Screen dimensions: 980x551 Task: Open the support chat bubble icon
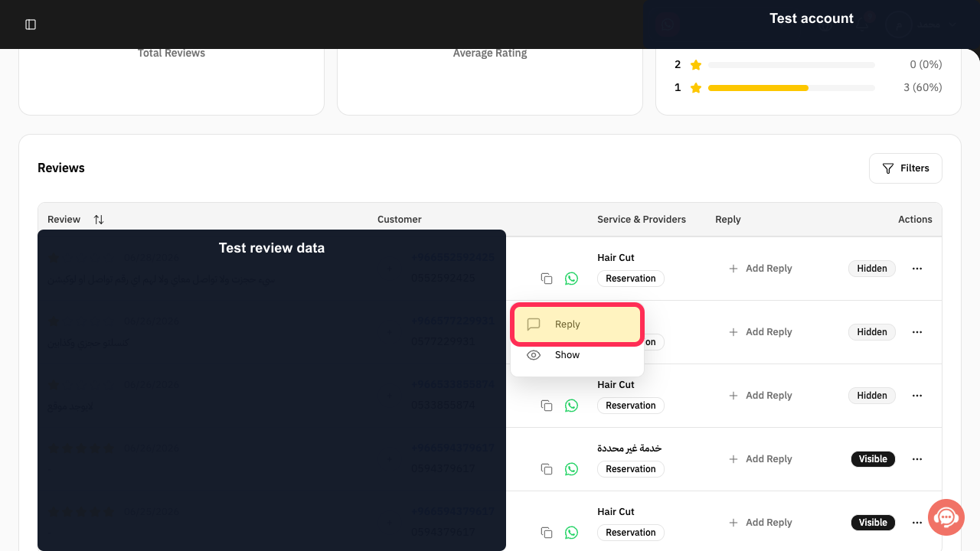tap(946, 517)
